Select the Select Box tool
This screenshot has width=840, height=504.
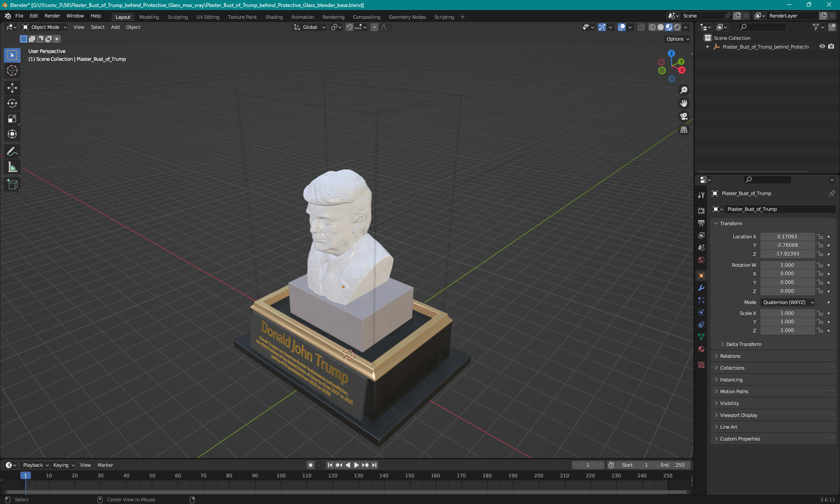coord(12,55)
